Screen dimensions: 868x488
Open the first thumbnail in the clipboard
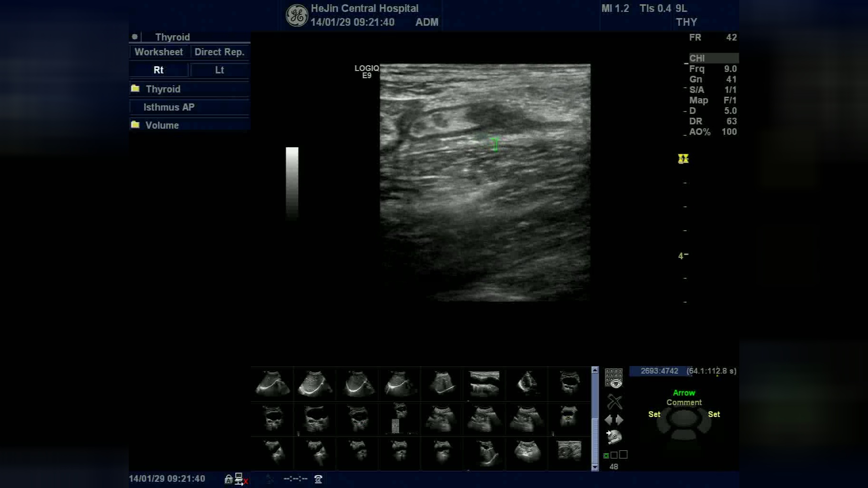coord(272,384)
